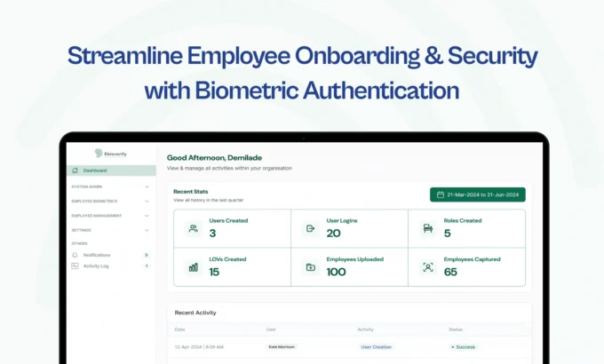Expand the Settings section chevron
Screen dimensions: 604x364
(147, 230)
